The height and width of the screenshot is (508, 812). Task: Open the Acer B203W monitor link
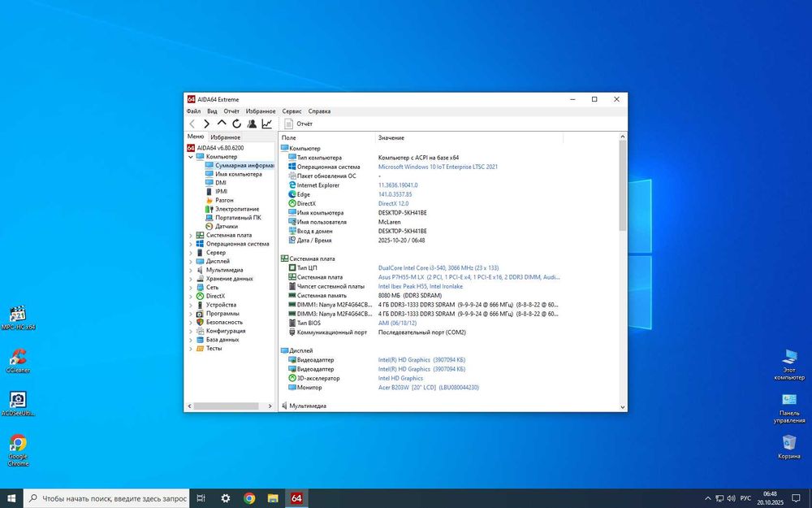(x=428, y=388)
